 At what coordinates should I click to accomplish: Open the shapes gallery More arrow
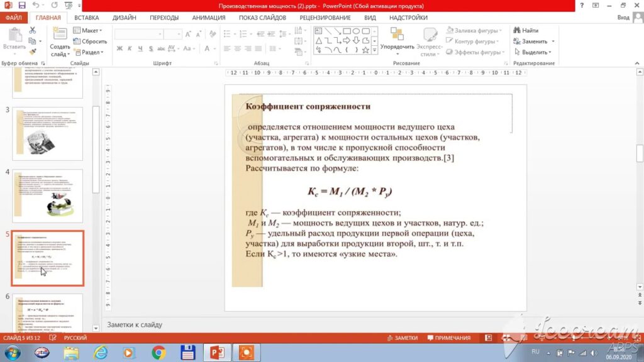[375, 49]
